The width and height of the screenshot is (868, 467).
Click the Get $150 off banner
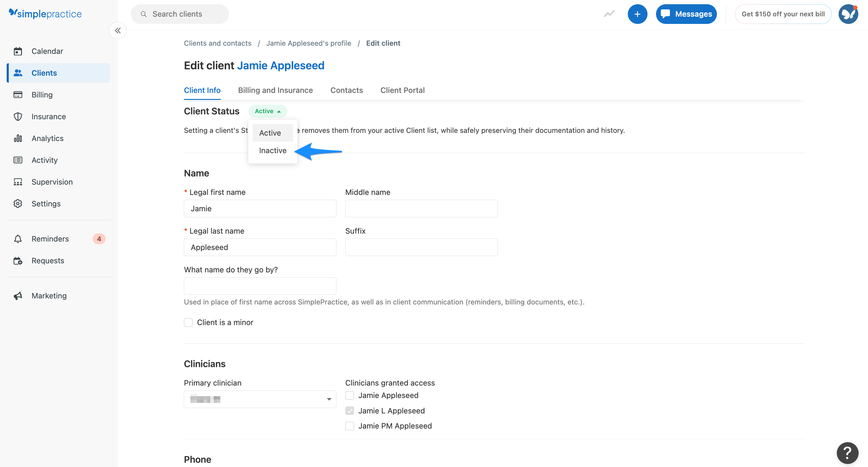[783, 14]
